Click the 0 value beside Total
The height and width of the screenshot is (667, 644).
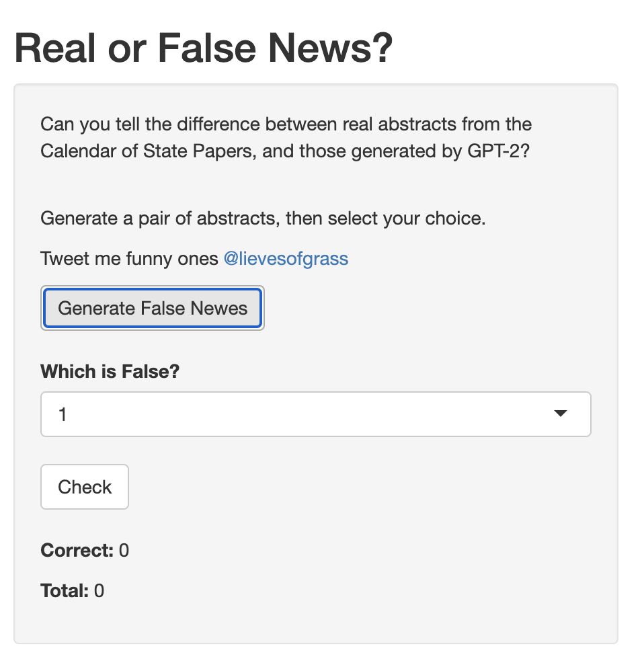tap(99, 590)
